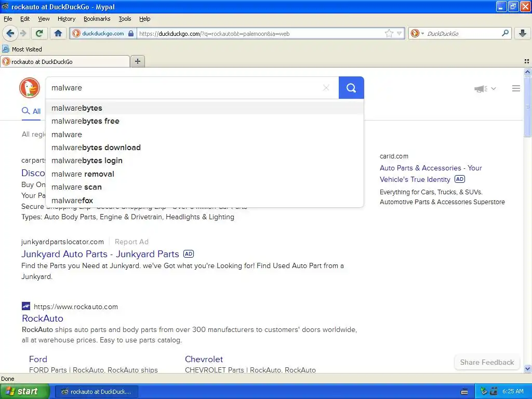Open the browser Home page

coord(58,33)
